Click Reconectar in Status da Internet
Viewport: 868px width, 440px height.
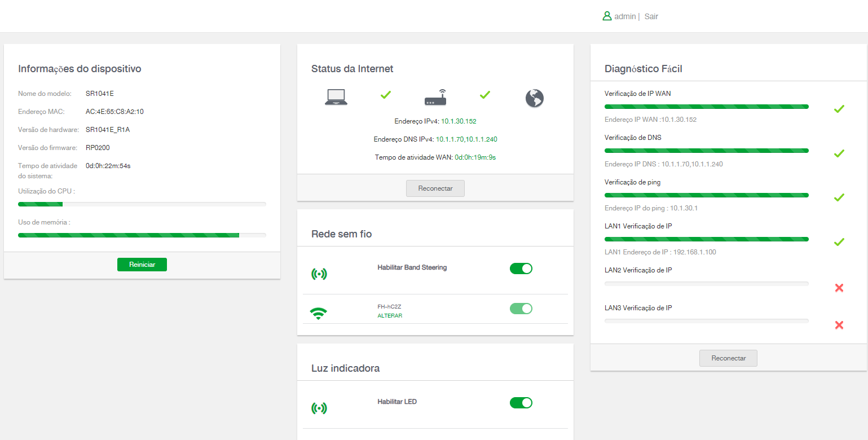[x=435, y=188]
